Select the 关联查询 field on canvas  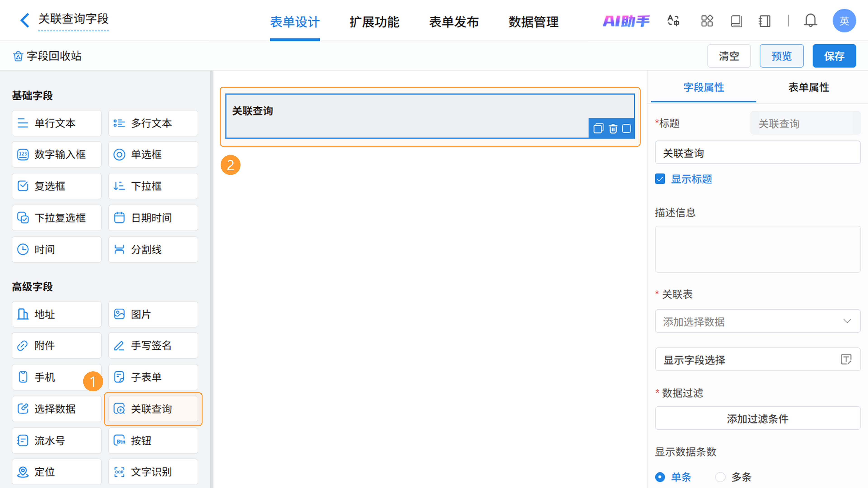coord(430,116)
